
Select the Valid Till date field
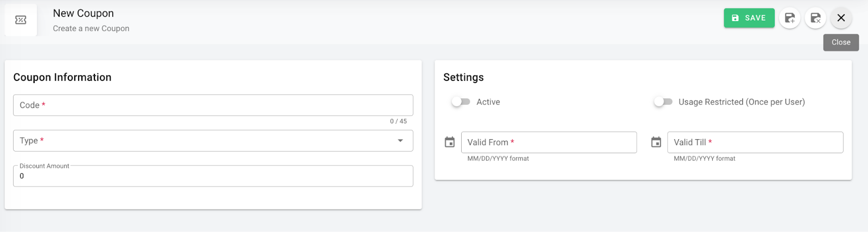755,142
